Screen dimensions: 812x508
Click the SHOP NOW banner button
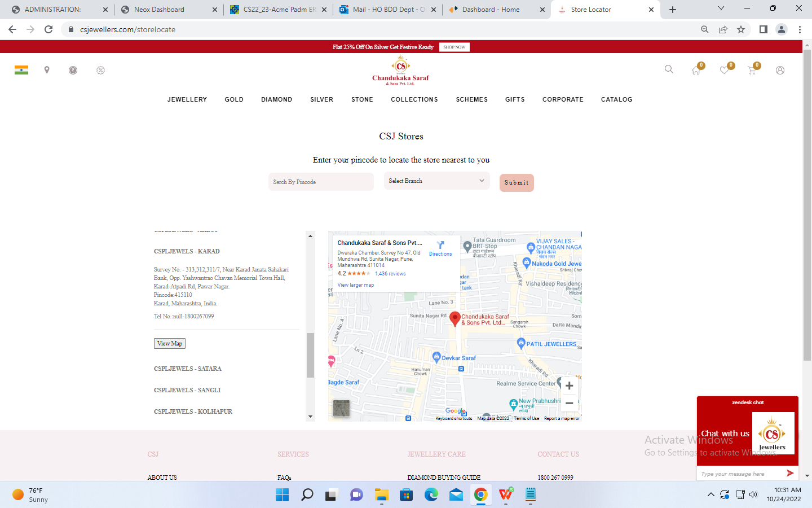(x=454, y=47)
